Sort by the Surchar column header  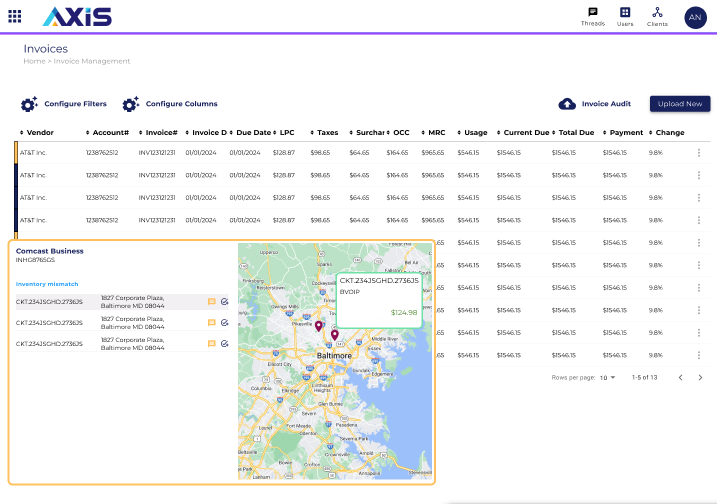367,133
